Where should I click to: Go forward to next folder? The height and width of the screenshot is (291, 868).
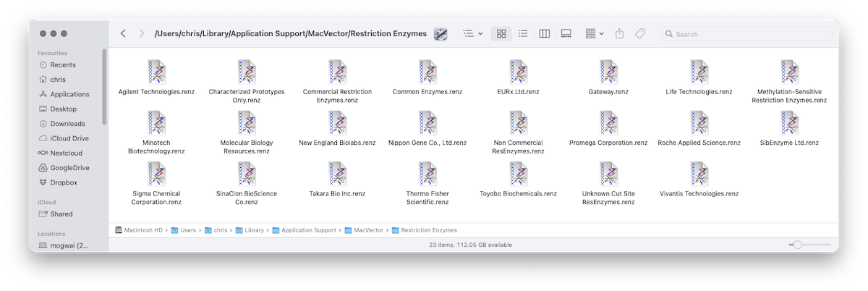coord(142,34)
